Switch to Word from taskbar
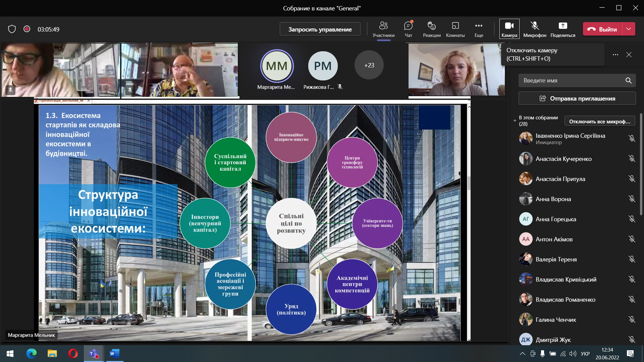Image resolution: width=644 pixels, height=362 pixels. pyautogui.click(x=114, y=354)
